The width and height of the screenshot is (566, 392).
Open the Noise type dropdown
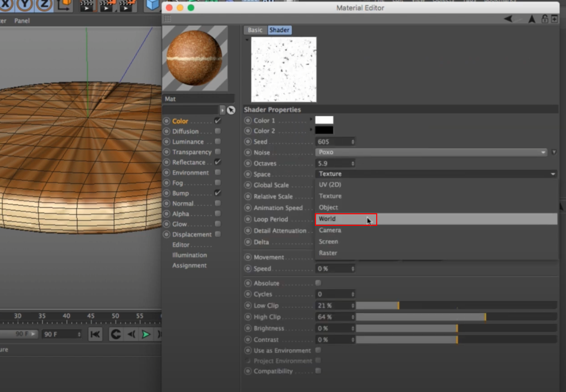[431, 152]
